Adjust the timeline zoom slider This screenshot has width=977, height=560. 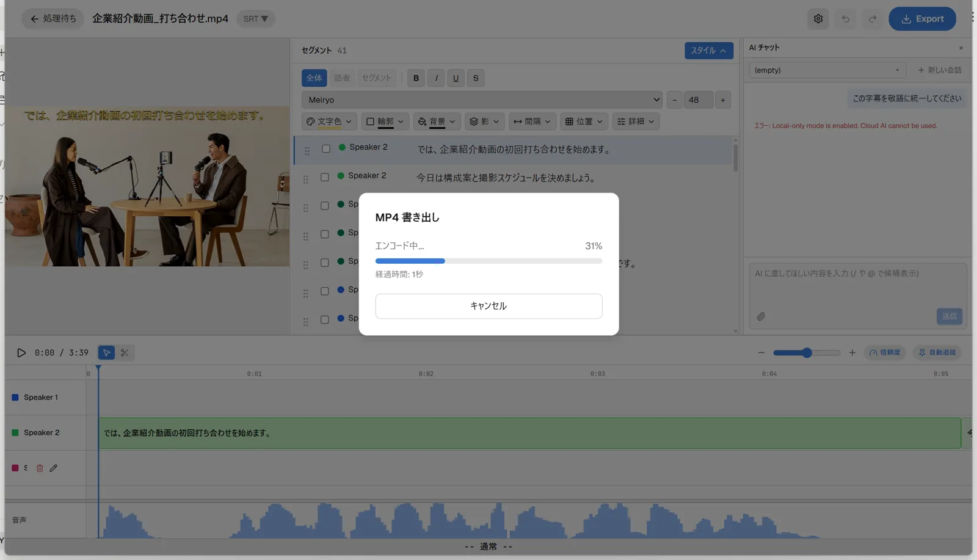click(807, 352)
